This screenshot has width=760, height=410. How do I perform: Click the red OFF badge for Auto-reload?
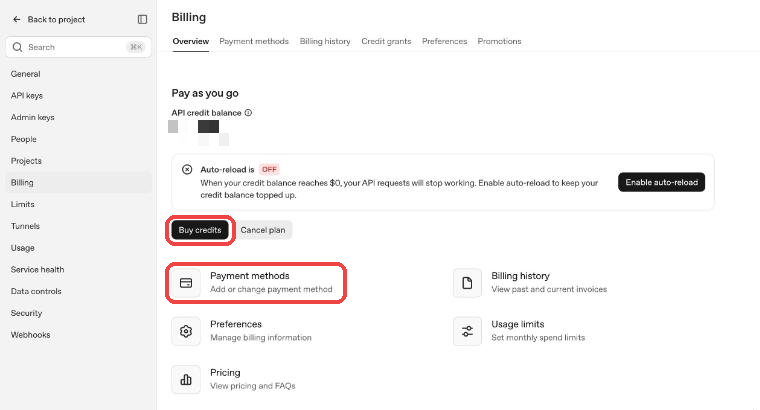click(269, 169)
